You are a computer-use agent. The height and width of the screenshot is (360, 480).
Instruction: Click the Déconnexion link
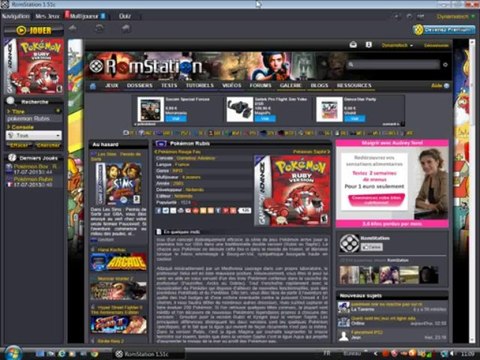pos(436,45)
